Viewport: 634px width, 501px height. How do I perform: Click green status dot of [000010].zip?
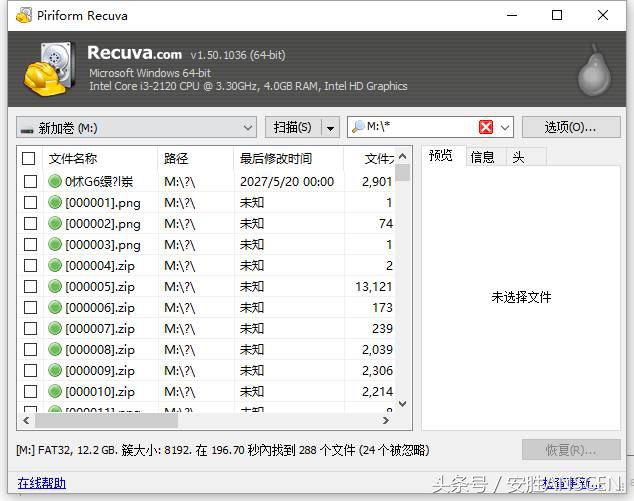(x=55, y=391)
